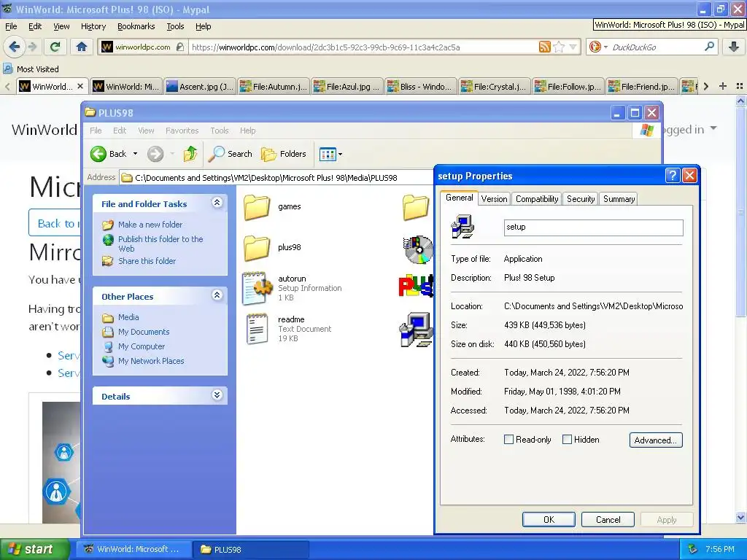Open Explorer Search tool
Image resolution: width=747 pixels, height=560 pixels.
(231, 154)
